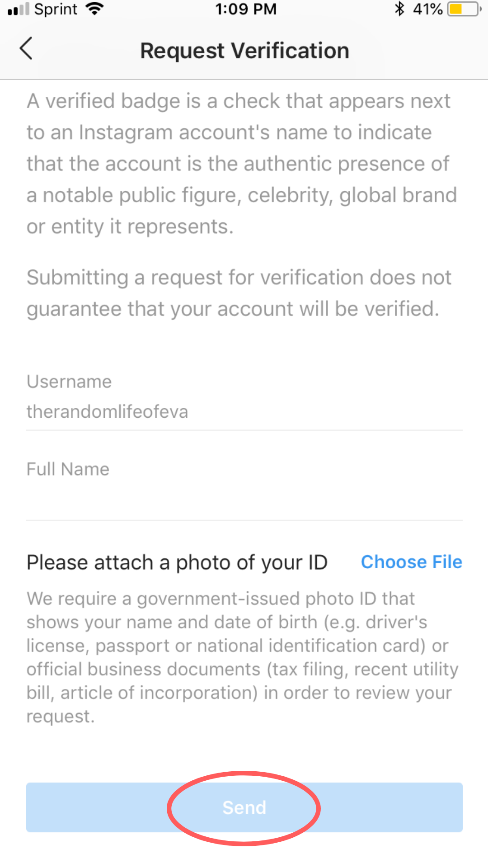This screenshot has width=488, height=868.
Task: Tap the government-issued ID requirement text
Action: (x=242, y=657)
